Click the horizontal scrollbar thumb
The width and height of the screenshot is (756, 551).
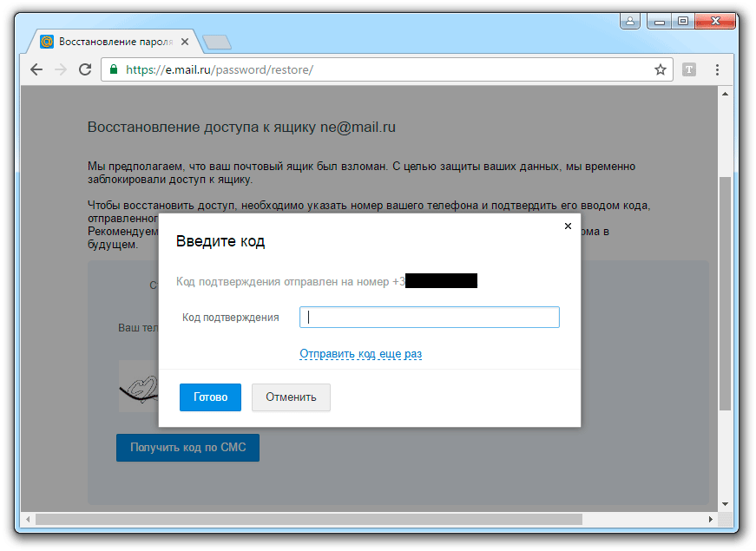309,519
